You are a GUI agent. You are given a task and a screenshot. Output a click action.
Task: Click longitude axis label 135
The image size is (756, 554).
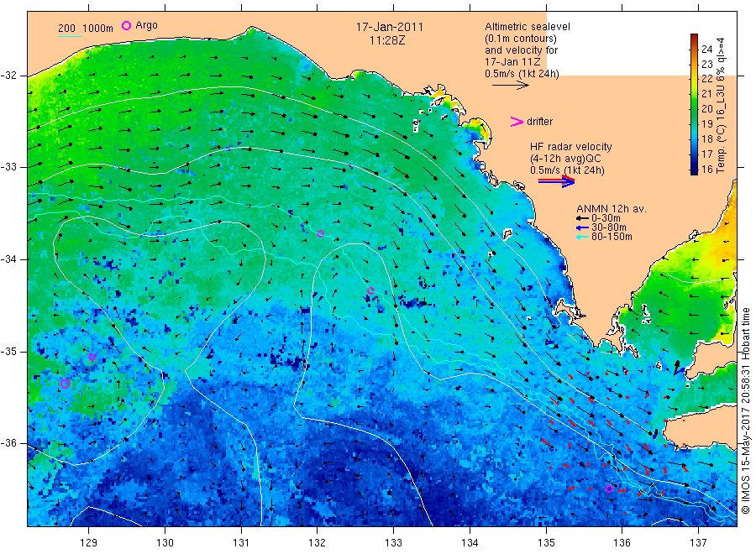[x=546, y=543]
